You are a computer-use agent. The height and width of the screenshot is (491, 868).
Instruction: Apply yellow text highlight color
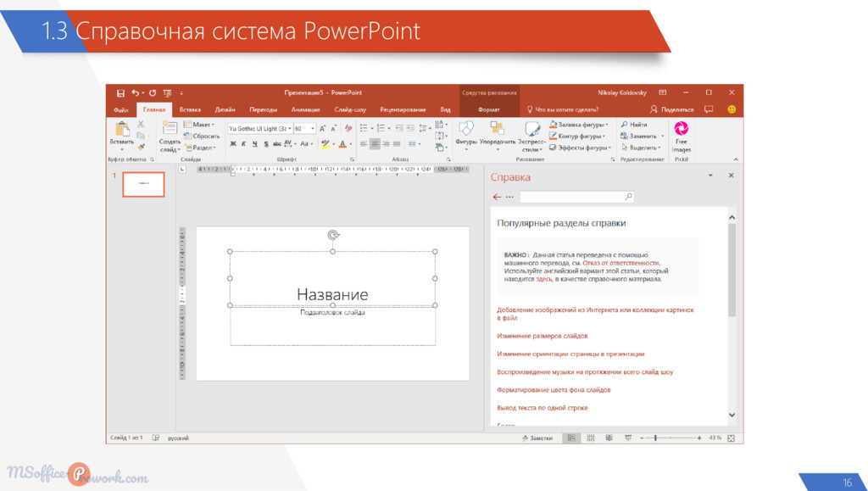click(x=325, y=144)
